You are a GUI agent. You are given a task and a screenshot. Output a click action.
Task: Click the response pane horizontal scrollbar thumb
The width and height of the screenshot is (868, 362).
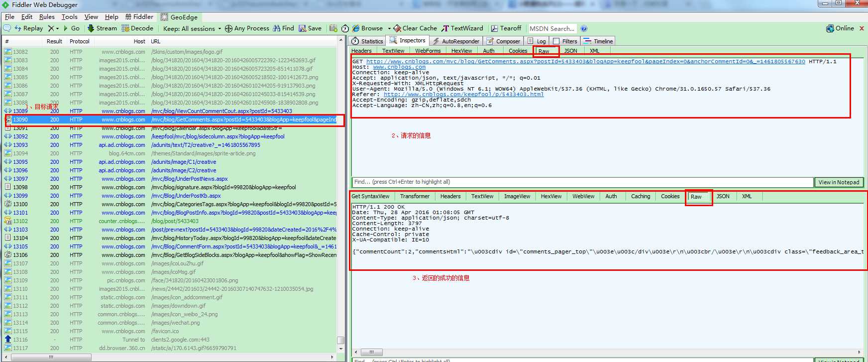(x=372, y=352)
